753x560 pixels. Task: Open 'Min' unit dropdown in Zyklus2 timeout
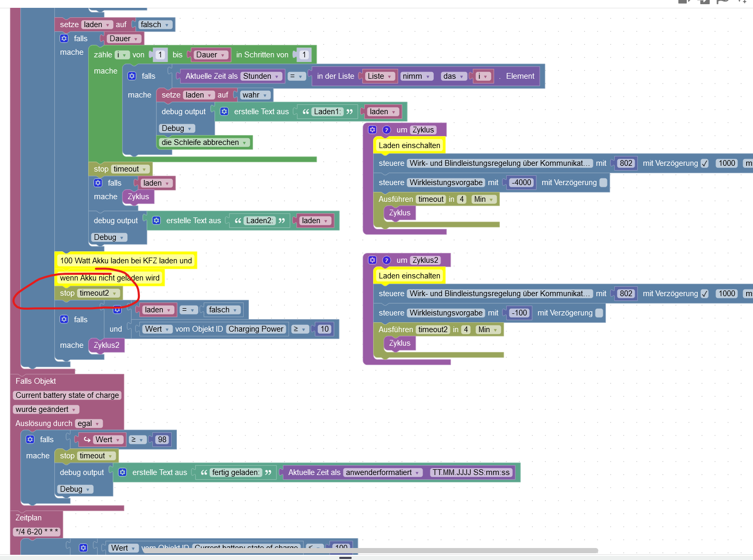pos(488,330)
